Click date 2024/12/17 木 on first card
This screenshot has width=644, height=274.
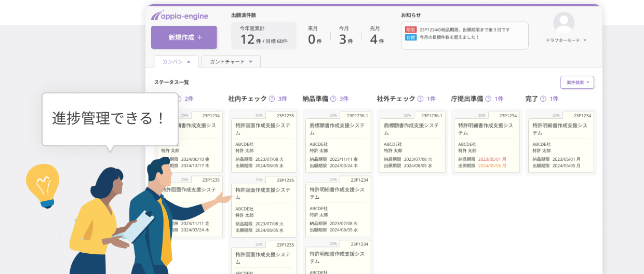195,166
